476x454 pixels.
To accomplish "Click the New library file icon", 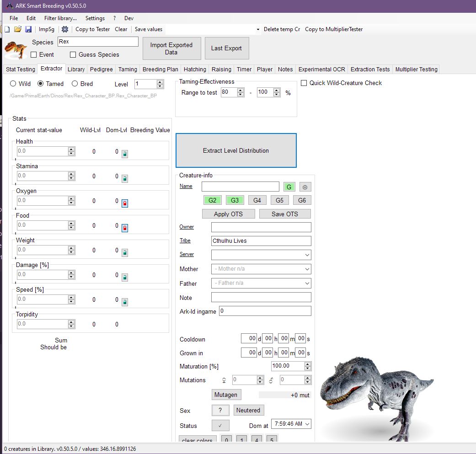I will pos(7,29).
